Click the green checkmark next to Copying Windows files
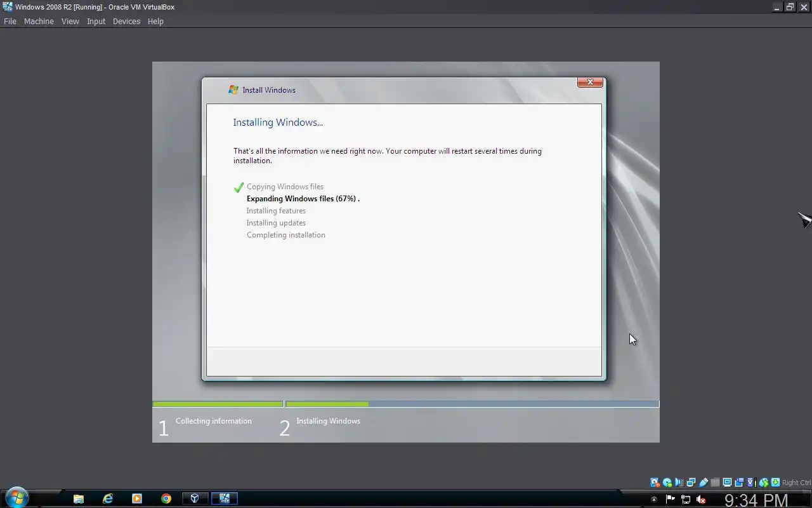812x508 pixels. click(x=239, y=187)
